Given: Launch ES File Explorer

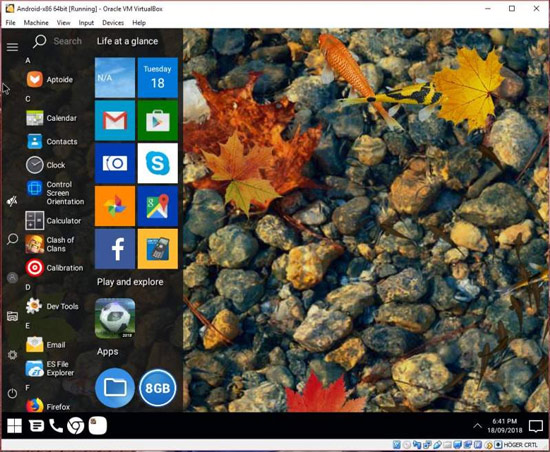Looking at the screenshot, I should point(50,368).
